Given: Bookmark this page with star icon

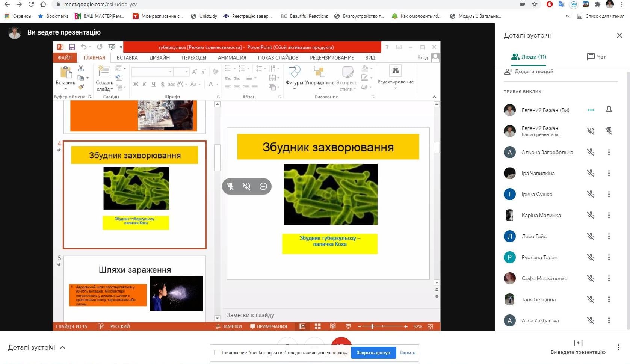Looking at the screenshot, I should pos(534,5).
